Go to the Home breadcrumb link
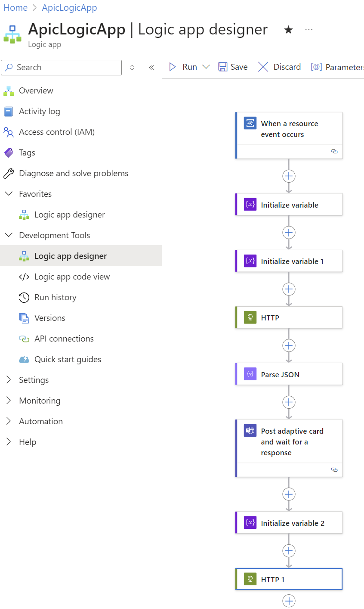This screenshot has width=364, height=609. [x=15, y=8]
